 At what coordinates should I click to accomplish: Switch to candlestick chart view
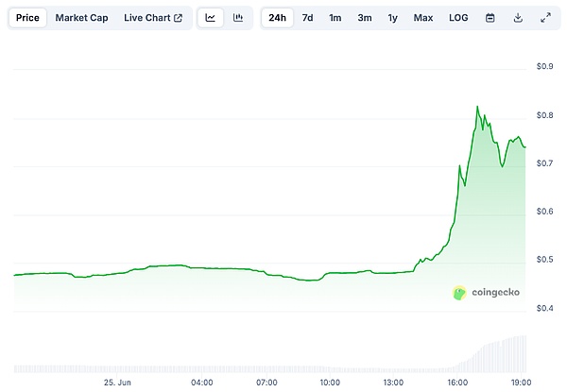237,18
